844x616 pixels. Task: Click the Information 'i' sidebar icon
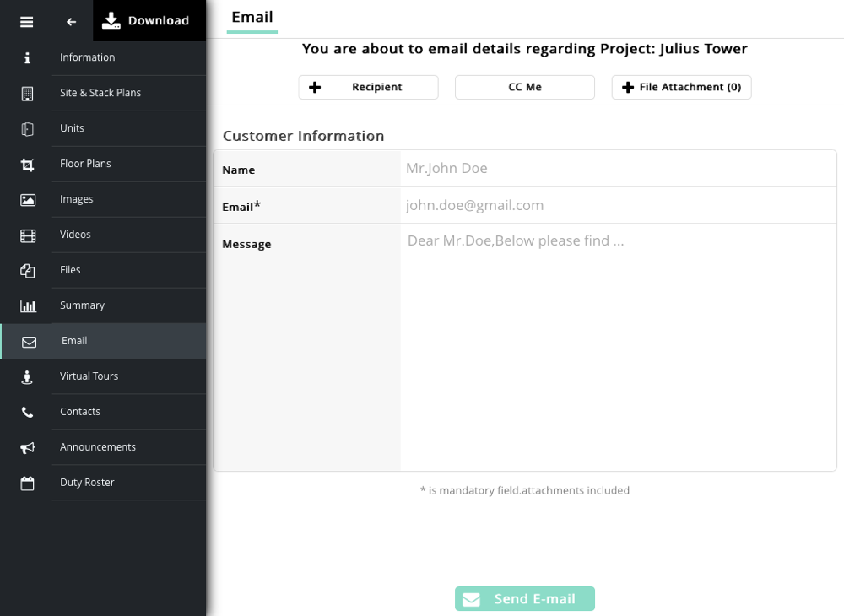click(x=28, y=57)
